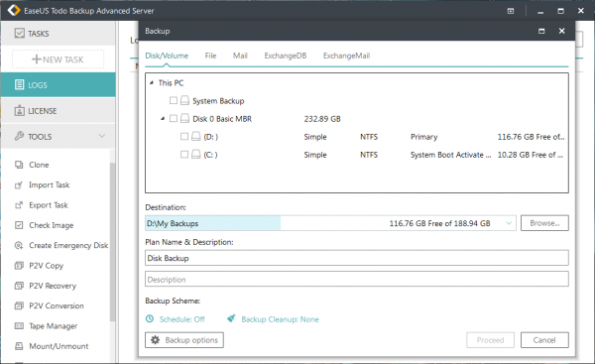This screenshot has width=595, height=364.
Task: Open the Schedule: Off link
Action: pos(181,319)
